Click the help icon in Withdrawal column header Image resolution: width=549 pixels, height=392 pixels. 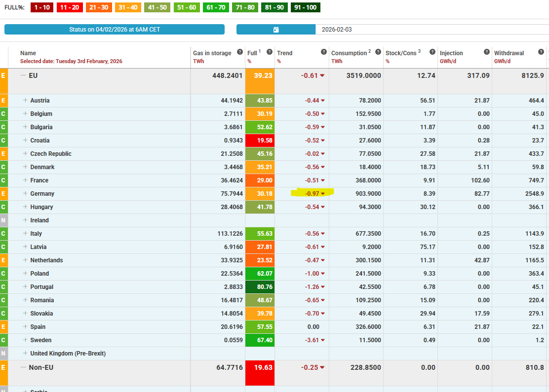click(x=541, y=52)
